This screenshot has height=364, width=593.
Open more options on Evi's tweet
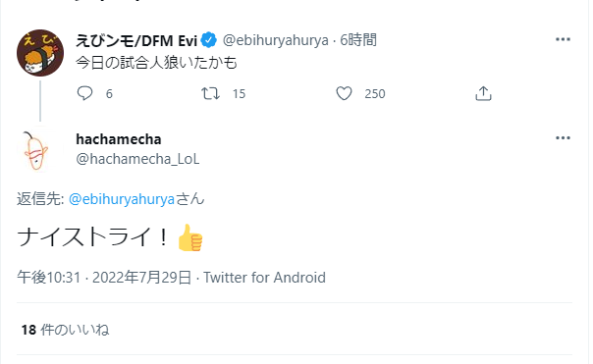(x=563, y=39)
